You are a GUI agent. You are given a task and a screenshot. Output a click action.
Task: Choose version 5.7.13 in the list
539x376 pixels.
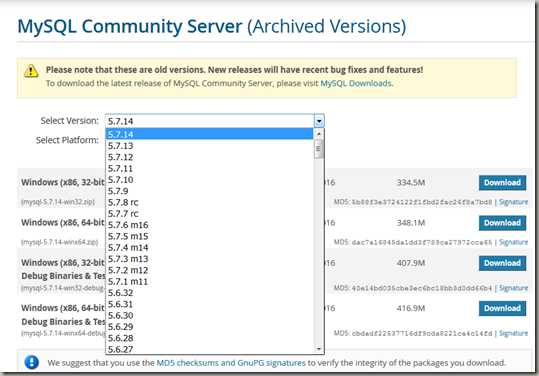209,146
